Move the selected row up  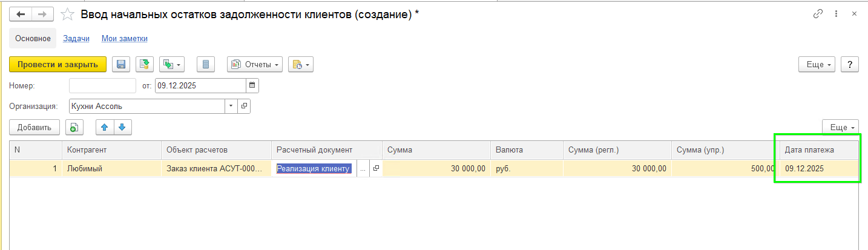(x=105, y=127)
